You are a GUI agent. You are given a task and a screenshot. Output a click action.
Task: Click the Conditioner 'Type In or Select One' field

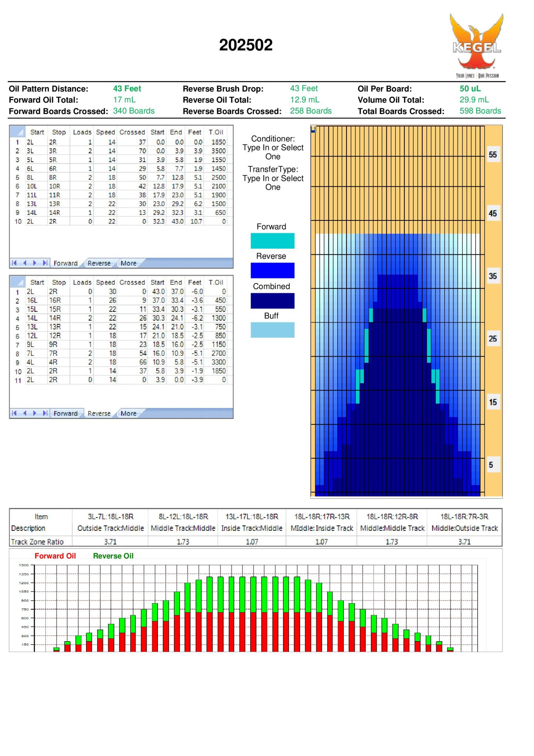[273, 152]
